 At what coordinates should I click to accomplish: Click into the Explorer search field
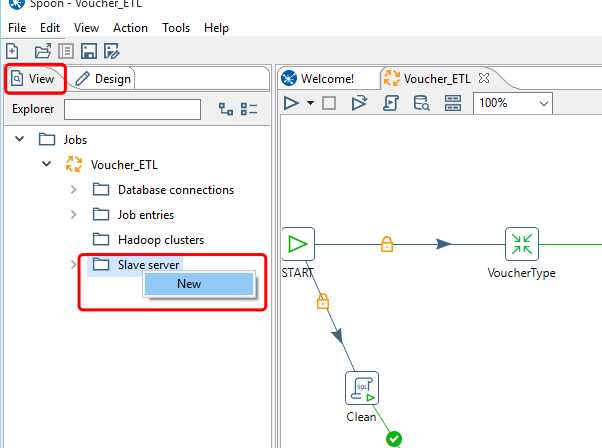[132, 109]
